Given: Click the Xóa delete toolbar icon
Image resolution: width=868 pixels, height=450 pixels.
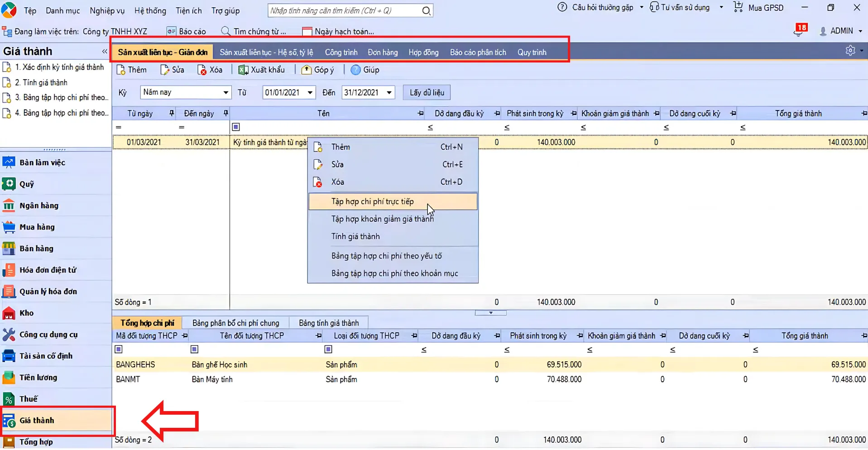Looking at the screenshot, I should click(x=202, y=70).
